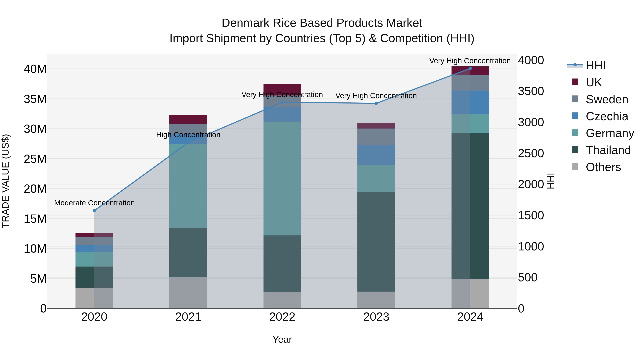The image size is (644, 362).
Task: Toggle the Germany legend entry
Action: [603, 133]
